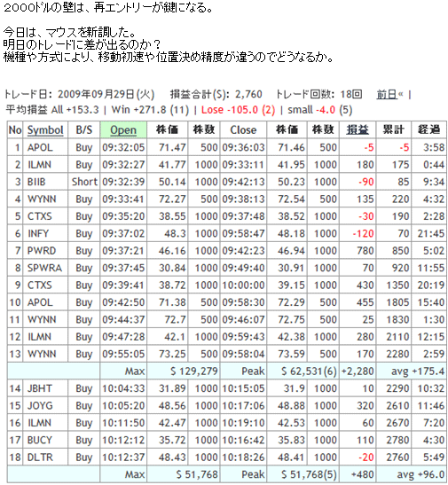Click JOYG symbol in row 15

click(40, 405)
